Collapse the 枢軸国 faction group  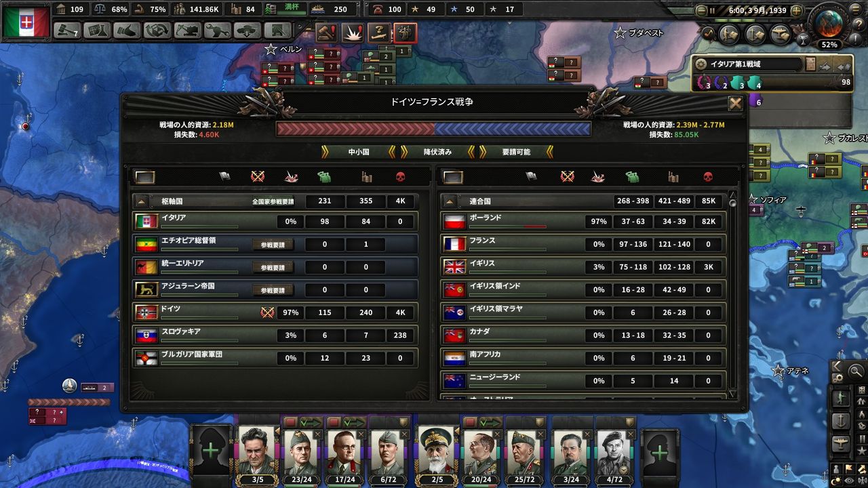click(142, 201)
